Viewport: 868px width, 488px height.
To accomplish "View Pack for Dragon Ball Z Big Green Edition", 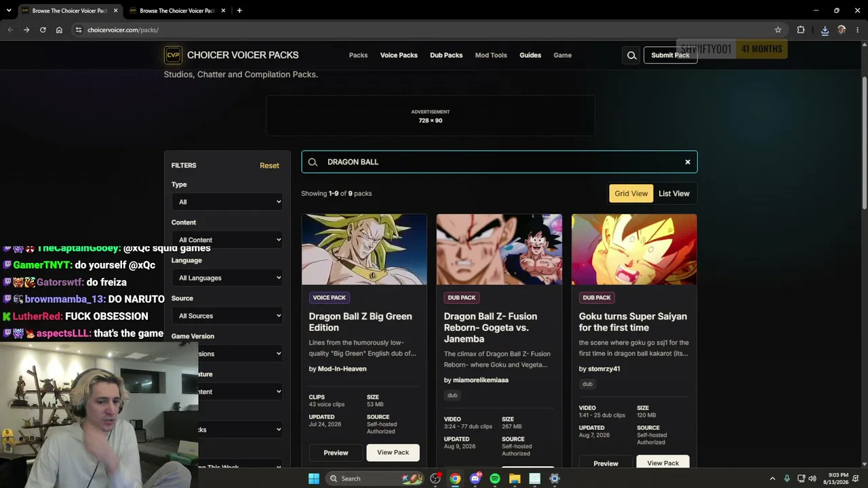I will [393, 453].
